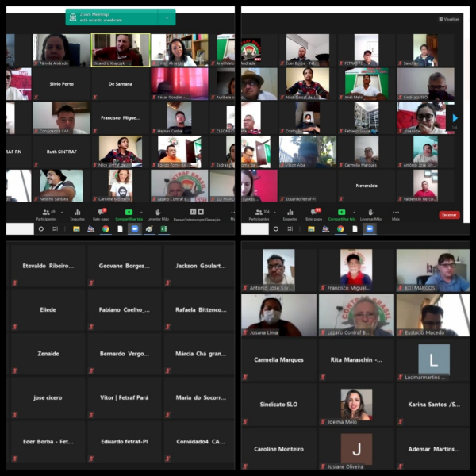476x476 pixels.
Task: Open Enquetes polls in the 104-participant meeting
Action: coord(290,215)
